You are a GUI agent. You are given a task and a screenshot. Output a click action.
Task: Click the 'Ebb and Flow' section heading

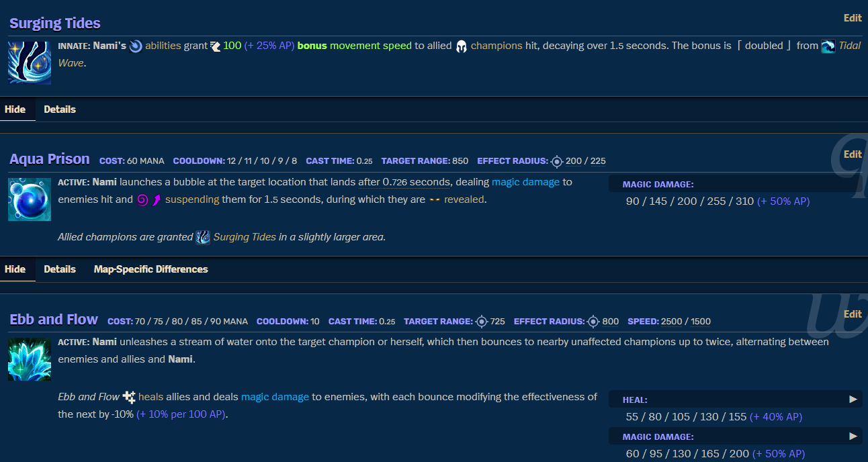pos(54,320)
